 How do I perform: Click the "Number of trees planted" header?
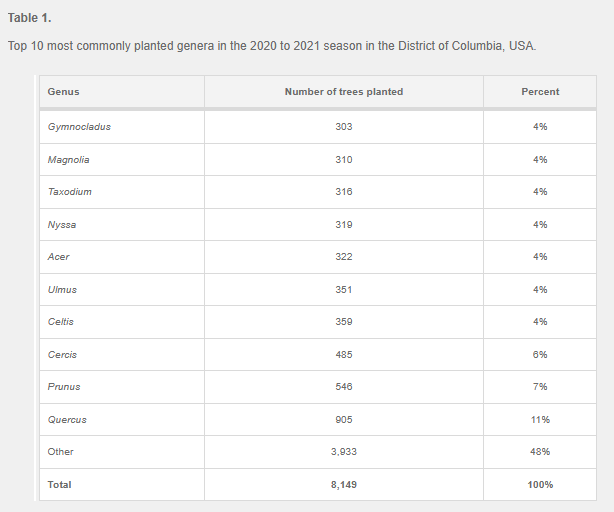[344, 92]
